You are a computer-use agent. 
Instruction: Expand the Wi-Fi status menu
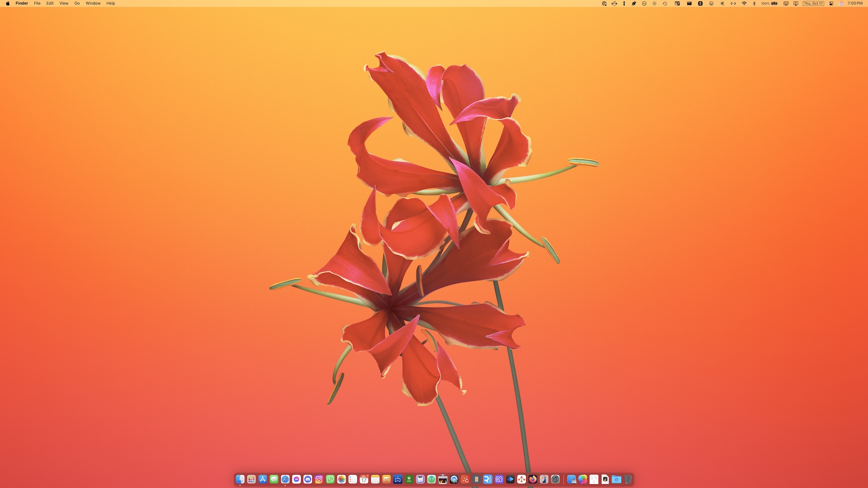tap(744, 3)
